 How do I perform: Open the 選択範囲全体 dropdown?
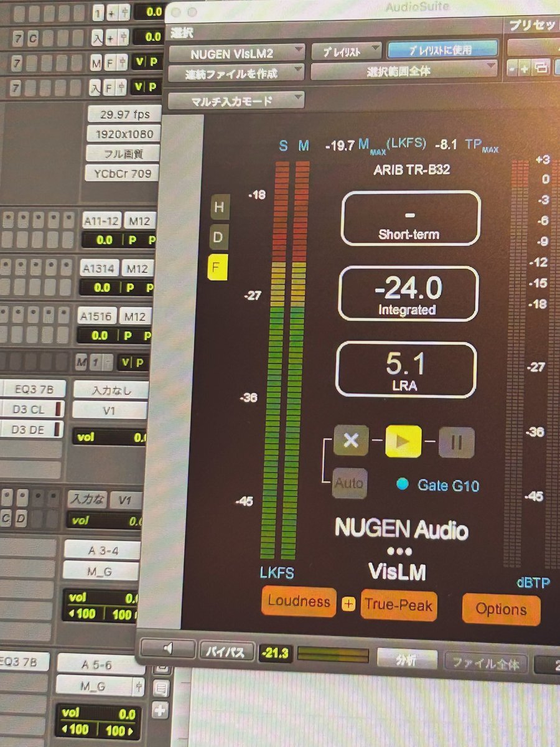coord(404,70)
